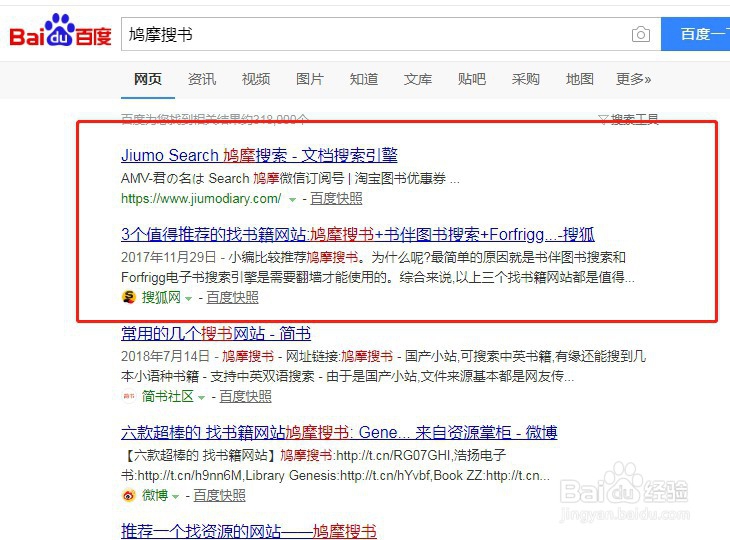Open 3个值得推荐的找书籍网站 Sohu result
The height and width of the screenshot is (540, 730).
point(358,234)
